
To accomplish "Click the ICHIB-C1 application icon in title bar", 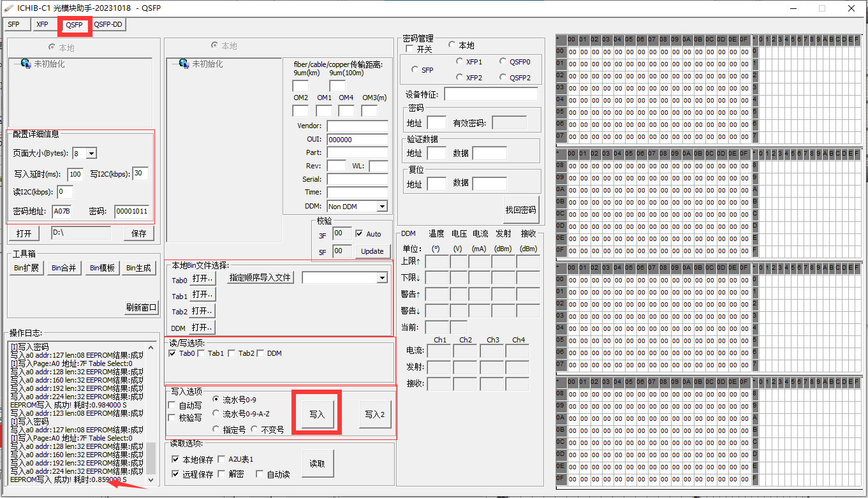I will click(8, 8).
